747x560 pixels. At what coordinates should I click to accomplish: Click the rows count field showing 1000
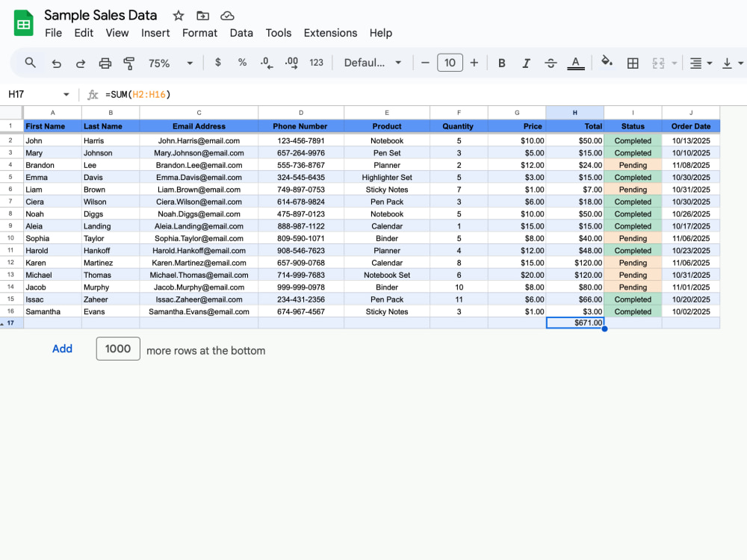pos(118,349)
